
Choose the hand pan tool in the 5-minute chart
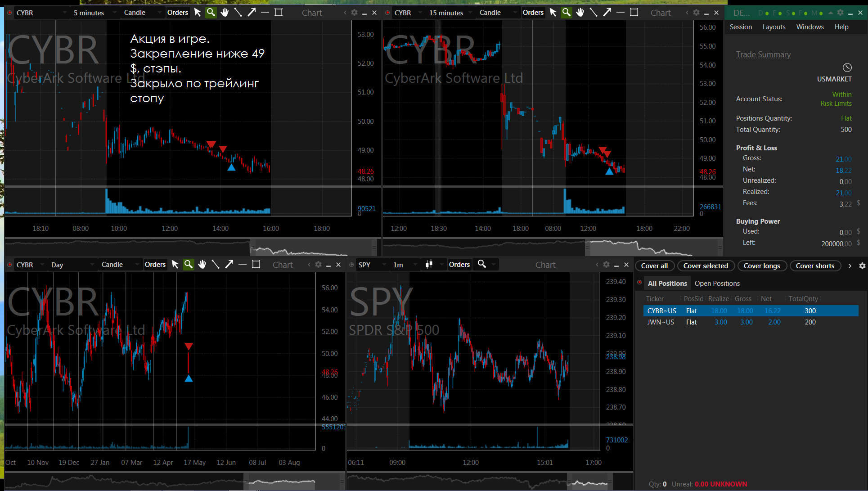click(x=225, y=13)
